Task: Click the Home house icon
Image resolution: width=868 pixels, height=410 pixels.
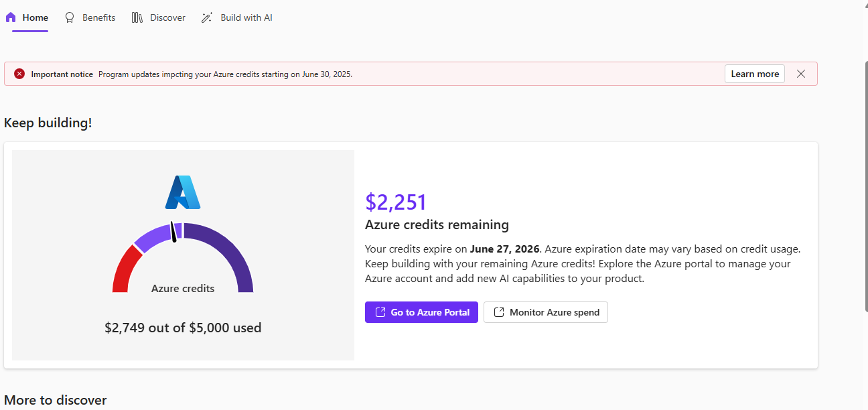Action: (11, 18)
